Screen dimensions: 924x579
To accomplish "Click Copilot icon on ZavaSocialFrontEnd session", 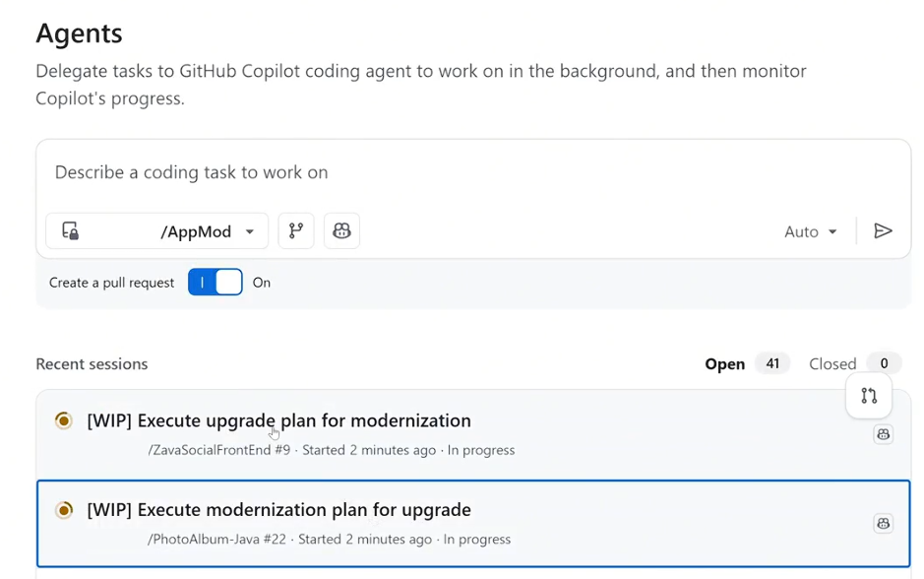I will point(883,434).
